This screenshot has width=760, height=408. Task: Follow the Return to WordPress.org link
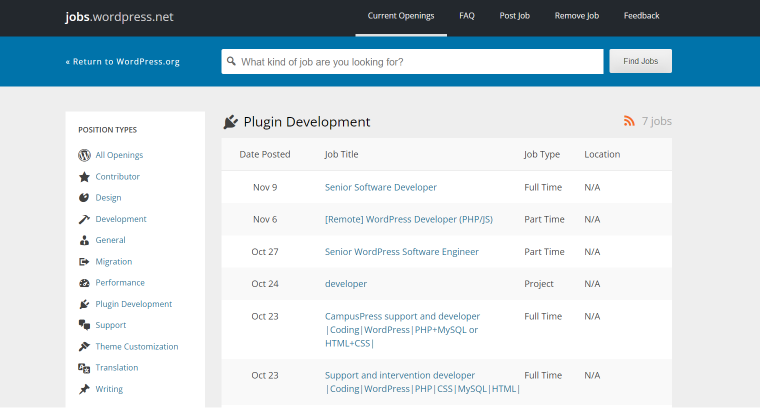pos(123,62)
